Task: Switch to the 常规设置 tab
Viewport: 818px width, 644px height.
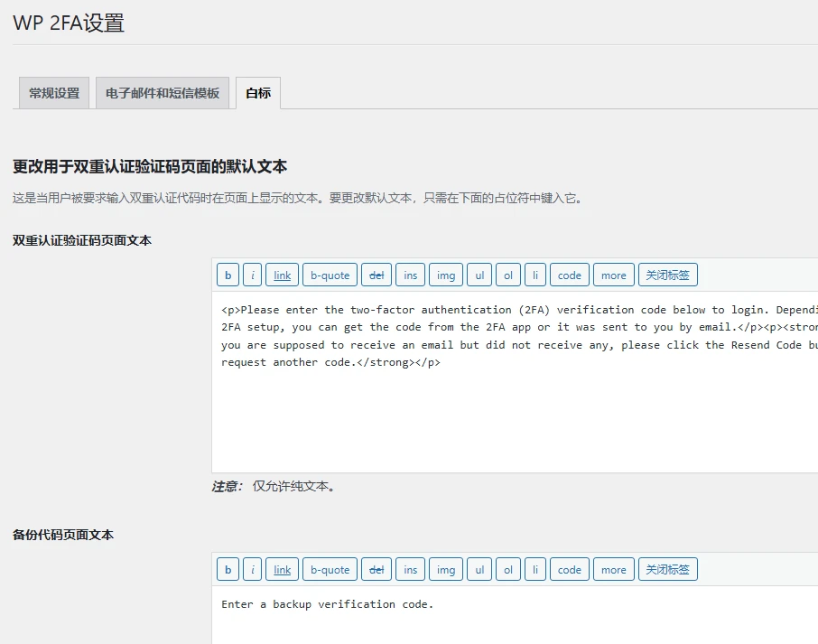Action: click(x=52, y=92)
